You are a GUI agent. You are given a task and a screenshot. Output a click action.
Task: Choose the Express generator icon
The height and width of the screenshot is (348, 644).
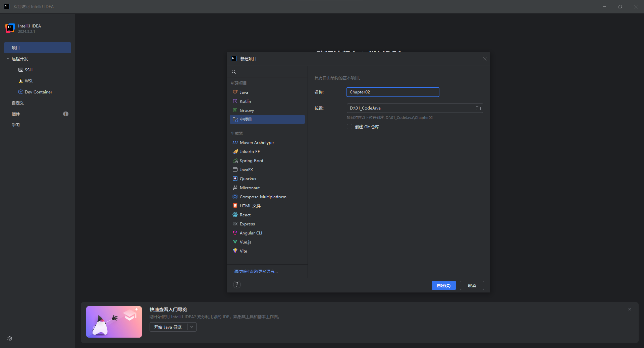pyautogui.click(x=235, y=224)
